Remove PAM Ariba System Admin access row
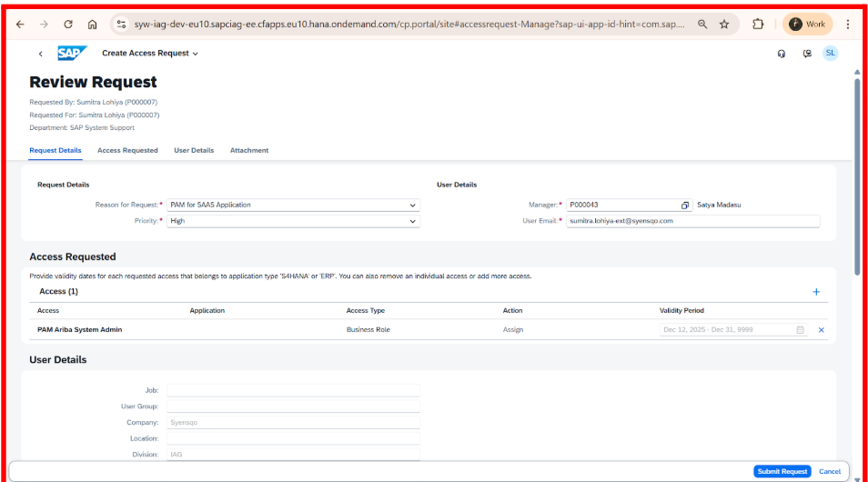Image resolution: width=868 pixels, height=482 pixels. point(821,330)
